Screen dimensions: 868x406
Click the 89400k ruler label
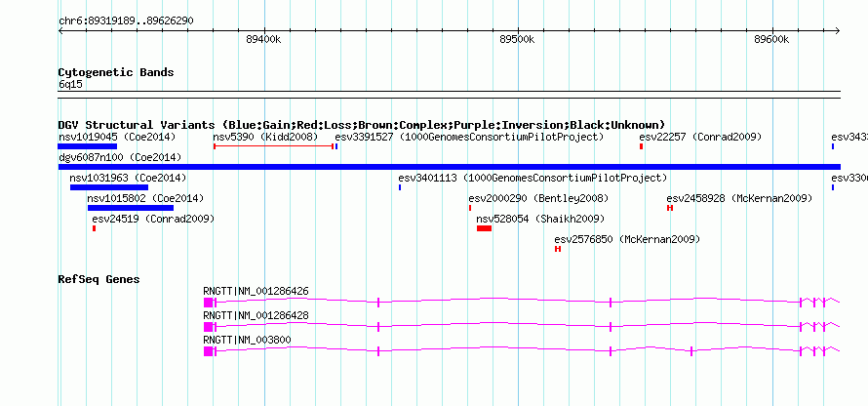[x=264, y=39]
